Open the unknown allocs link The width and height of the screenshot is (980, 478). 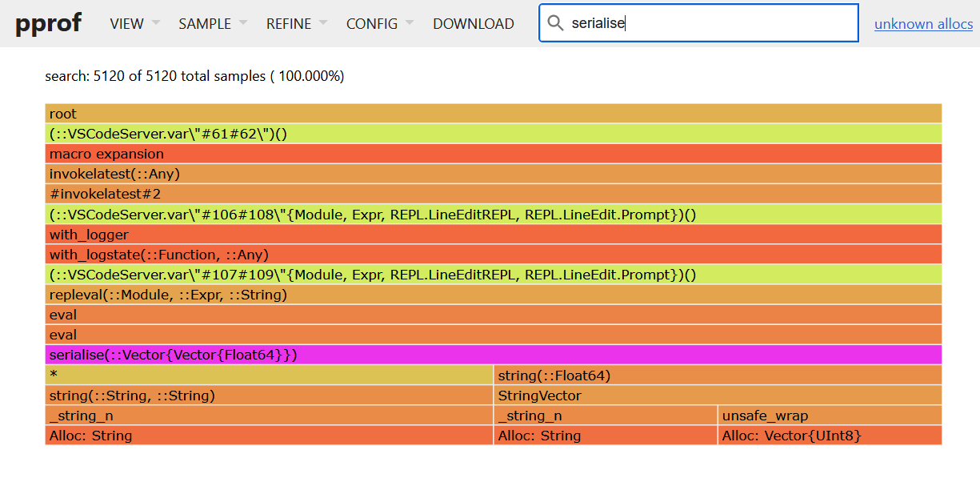(x=923, y=23)
